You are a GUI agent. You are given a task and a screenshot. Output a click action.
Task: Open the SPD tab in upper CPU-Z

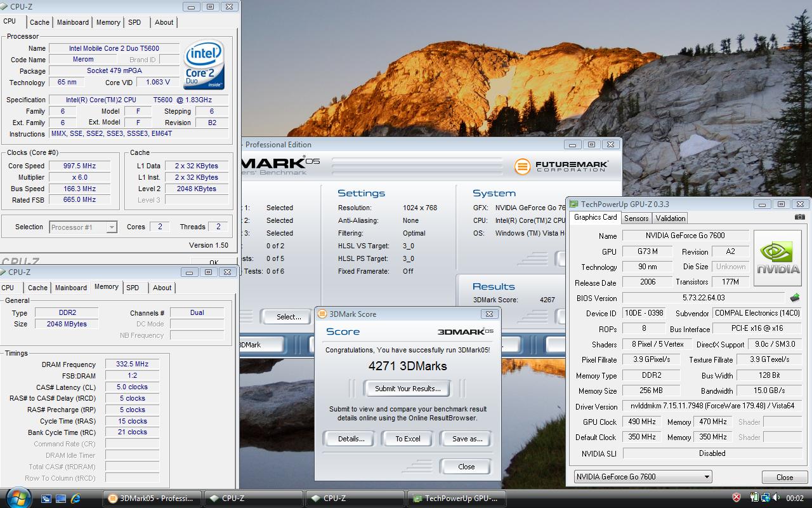[x=134, y=22]
